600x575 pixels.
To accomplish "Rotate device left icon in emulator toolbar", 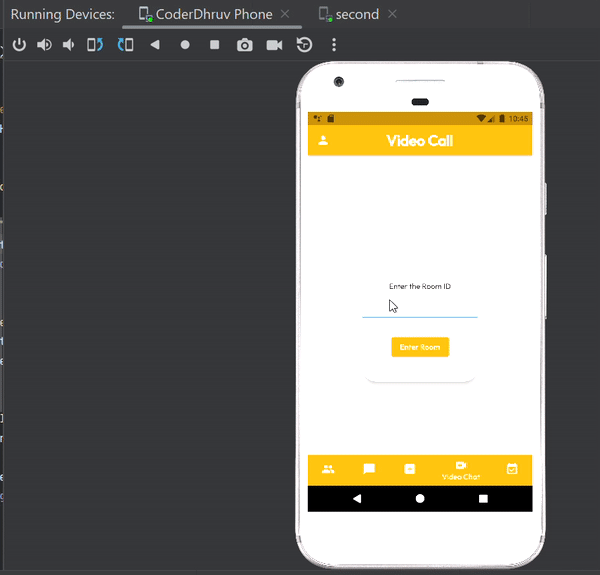I will pyautogui.click(x=95, y=45).
